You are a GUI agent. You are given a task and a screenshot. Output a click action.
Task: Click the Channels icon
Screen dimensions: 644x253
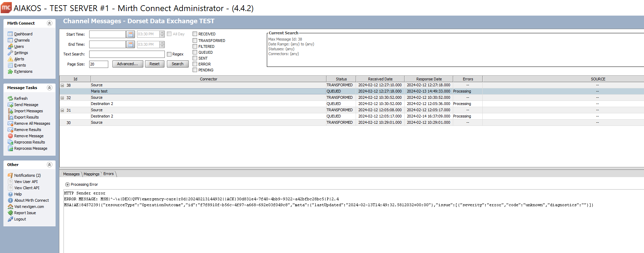10,40
